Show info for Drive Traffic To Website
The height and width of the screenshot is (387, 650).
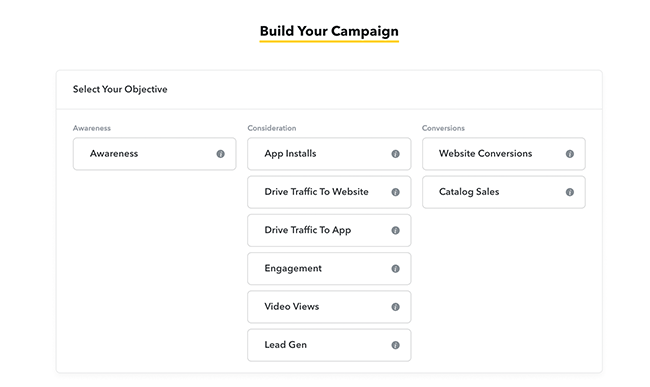coord(395,192)
